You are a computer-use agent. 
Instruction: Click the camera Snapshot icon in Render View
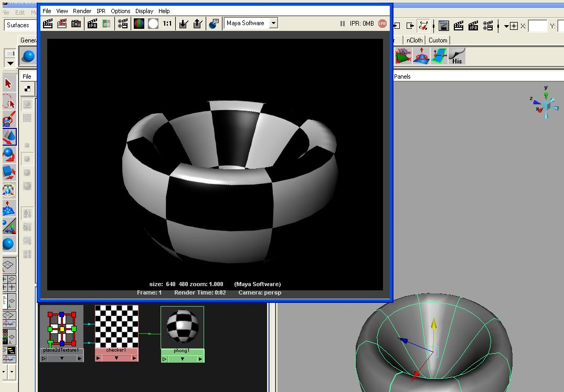point(76,24)
